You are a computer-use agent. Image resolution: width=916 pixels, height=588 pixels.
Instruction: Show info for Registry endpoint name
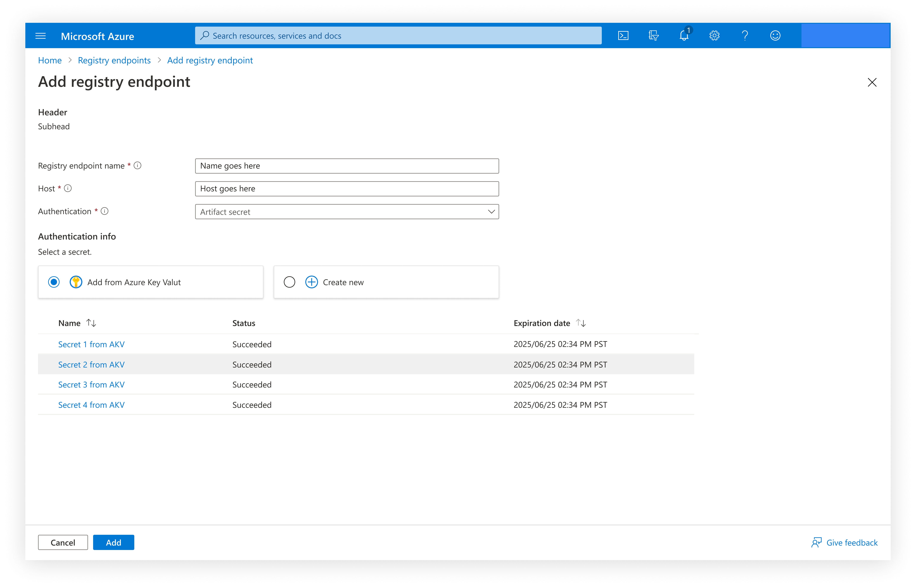[137, 165]
